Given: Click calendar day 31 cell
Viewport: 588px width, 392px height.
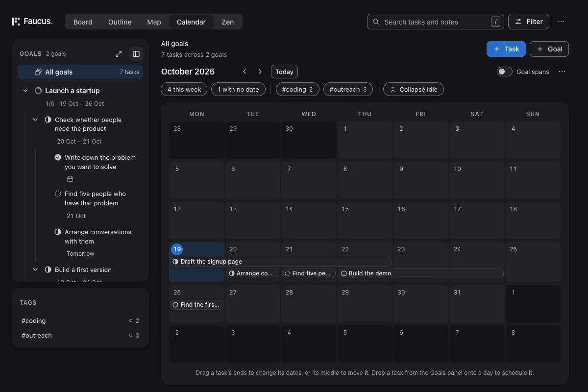Looking at the screenshot, I should click(477, 304).
